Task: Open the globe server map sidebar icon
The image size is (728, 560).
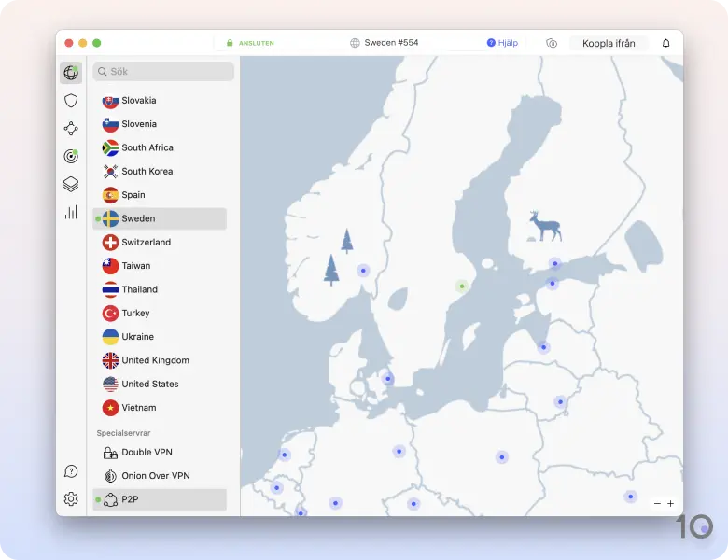Action: click(x=71, y=73)
